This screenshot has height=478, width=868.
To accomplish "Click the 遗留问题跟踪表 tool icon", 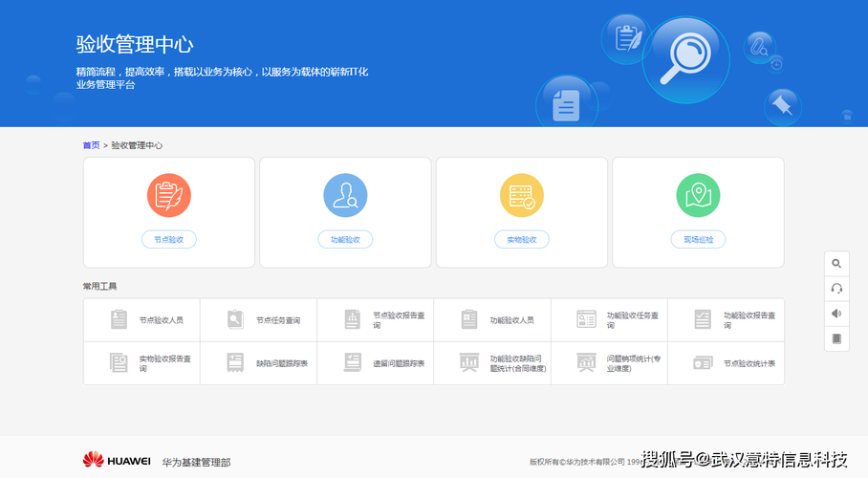I will pyautogui.click(x=353, y=362).
